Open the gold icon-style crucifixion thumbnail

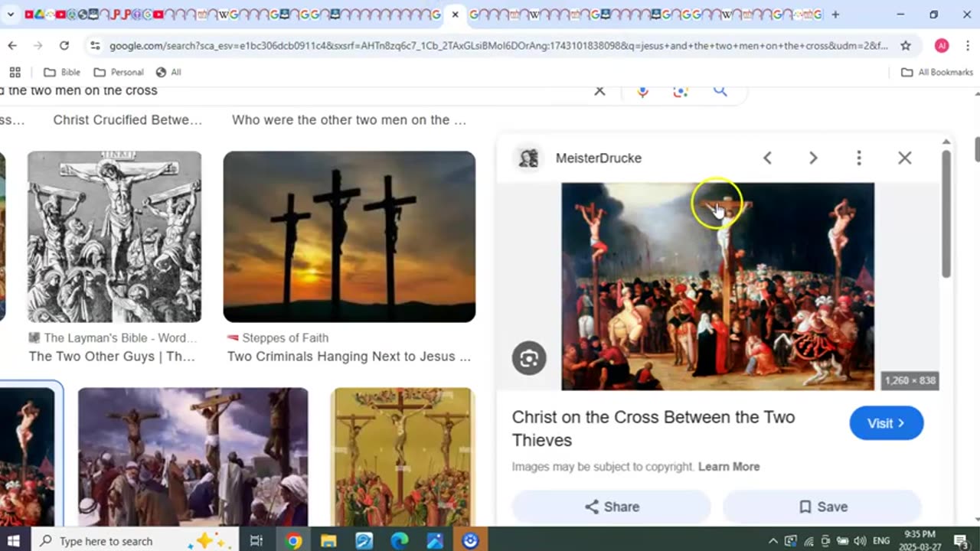tap(403, 457)
